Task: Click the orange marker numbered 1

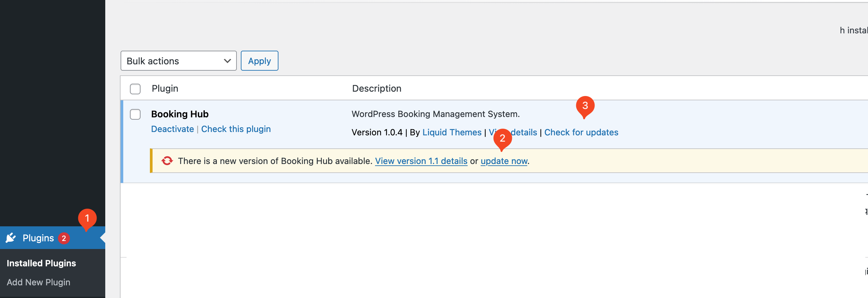Action: (x=87, y=218)
